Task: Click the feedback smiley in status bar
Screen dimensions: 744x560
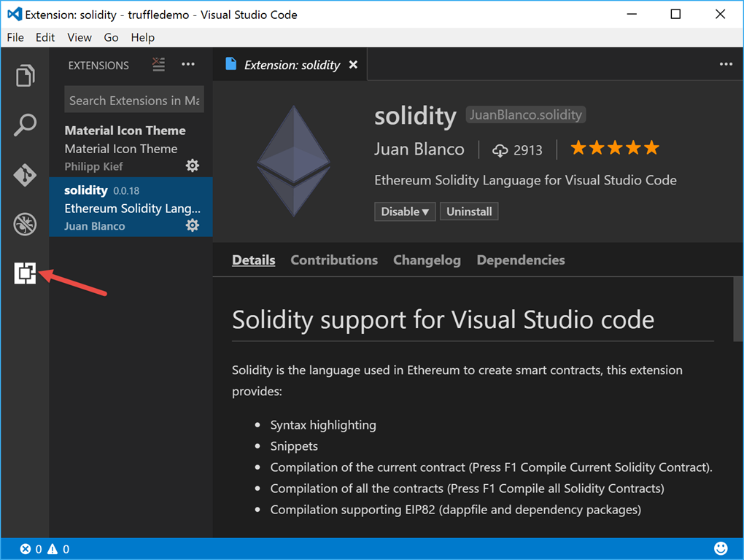Action: click(x=721, y=548)
